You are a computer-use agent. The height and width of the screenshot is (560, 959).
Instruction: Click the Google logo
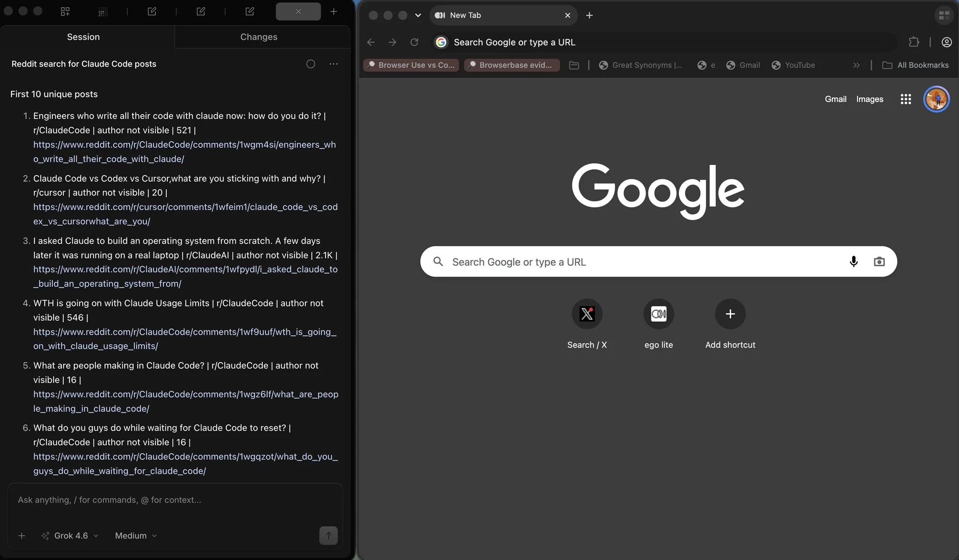pyautogui.click(x=658, y=191)
